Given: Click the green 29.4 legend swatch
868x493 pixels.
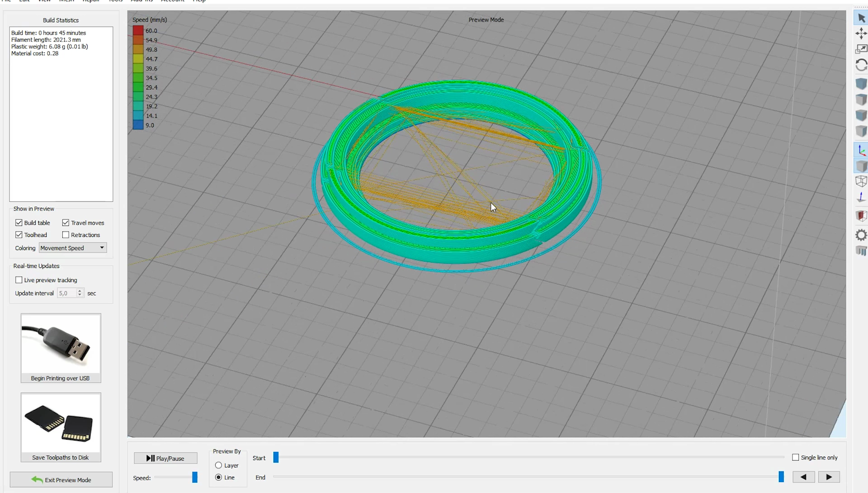Looking at the screenshot, I should tap(138, 87).
